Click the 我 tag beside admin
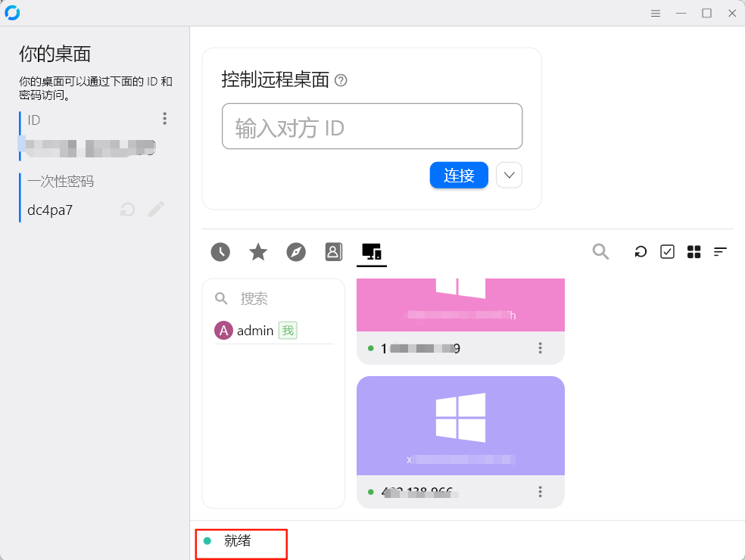This screenshot has height=560, width=745. pos(288,331)
